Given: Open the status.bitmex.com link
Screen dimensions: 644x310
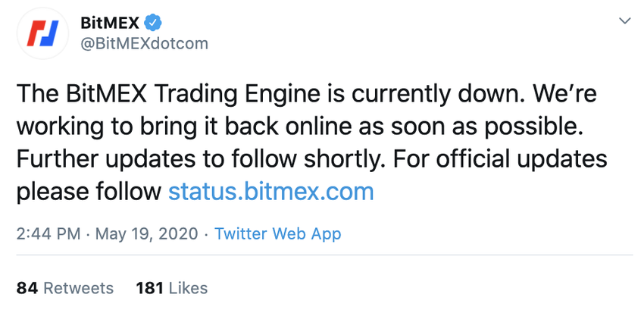Looking at the screenshot, I should click(x=270, y=191).
